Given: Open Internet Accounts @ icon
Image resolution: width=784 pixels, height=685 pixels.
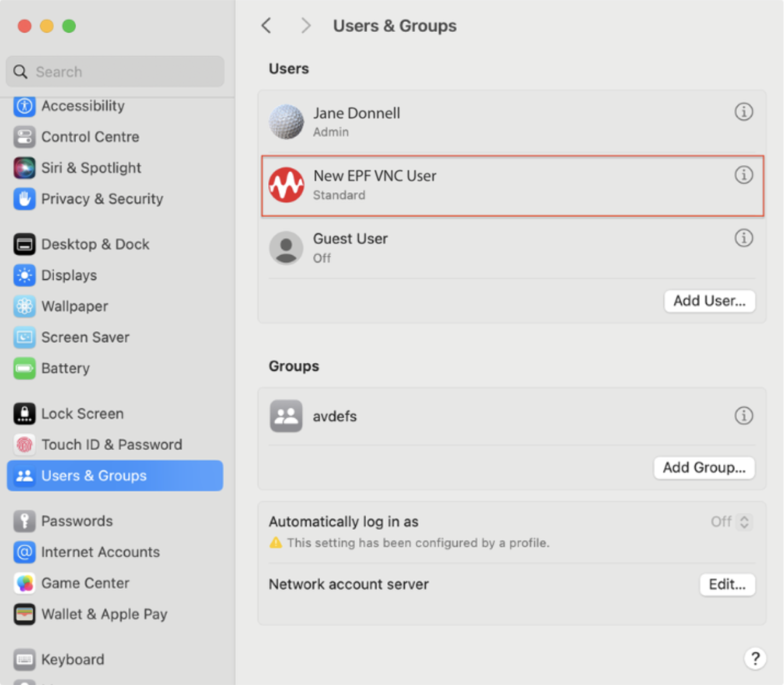Looking at the screenshot, I should point(24,552).
